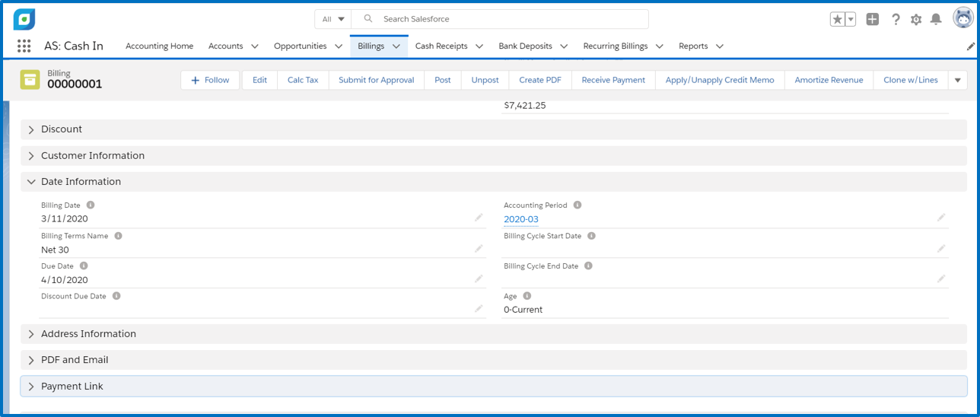
Task: Click the Clone w/Lines button
Action: click(911, 80)
